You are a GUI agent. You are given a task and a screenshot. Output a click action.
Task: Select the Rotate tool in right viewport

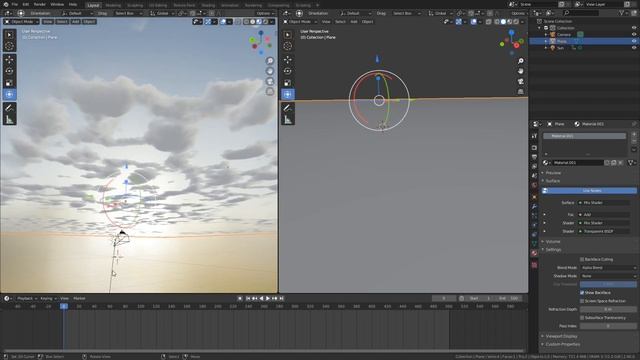(x=288, y=71)
